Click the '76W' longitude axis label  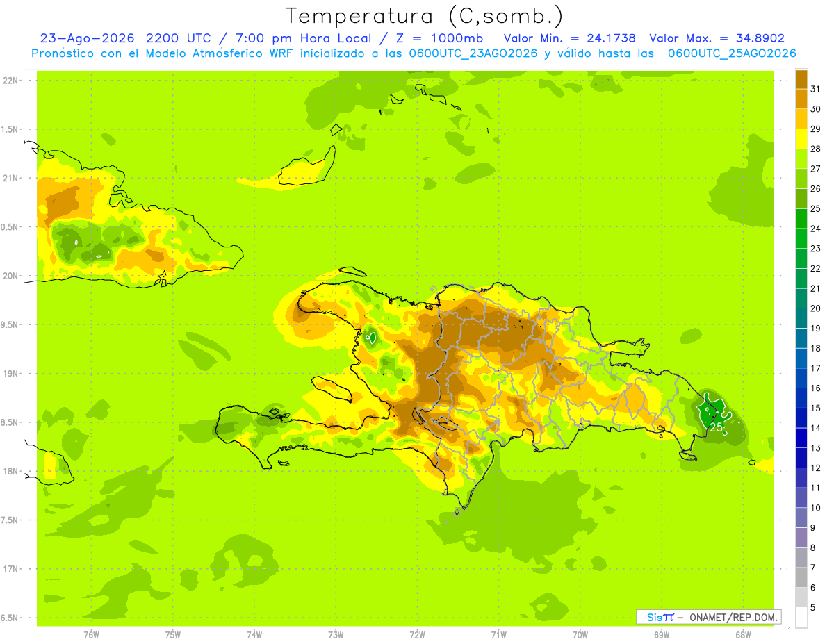91,635
